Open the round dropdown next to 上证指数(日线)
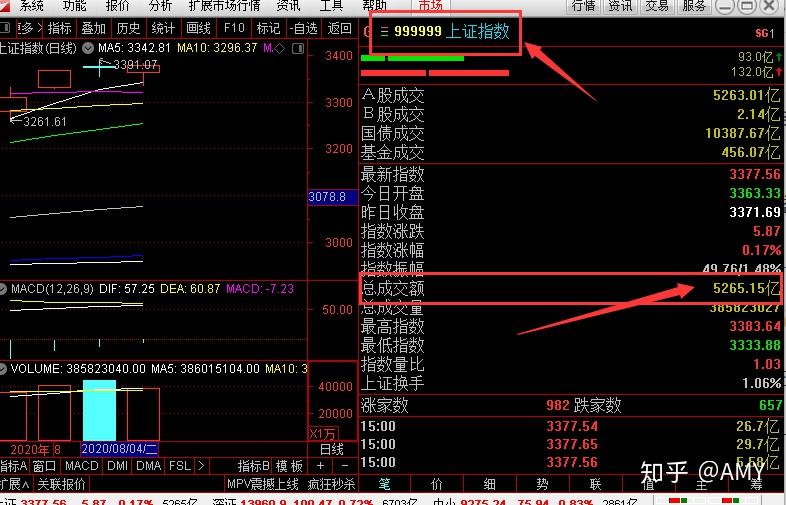 (x=88, y=48)
